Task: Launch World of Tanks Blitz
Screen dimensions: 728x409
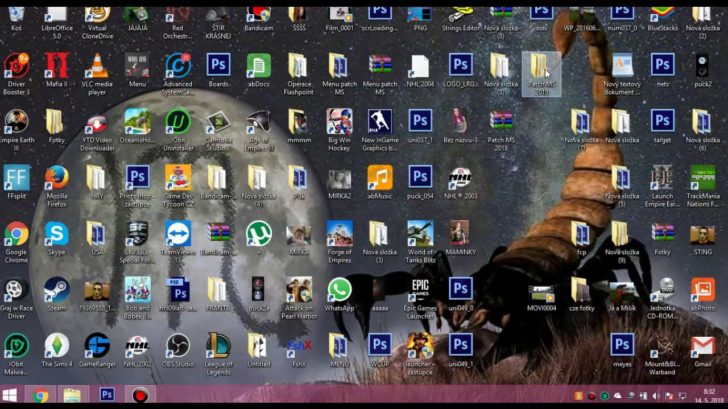Action: (x=420, y=235)
